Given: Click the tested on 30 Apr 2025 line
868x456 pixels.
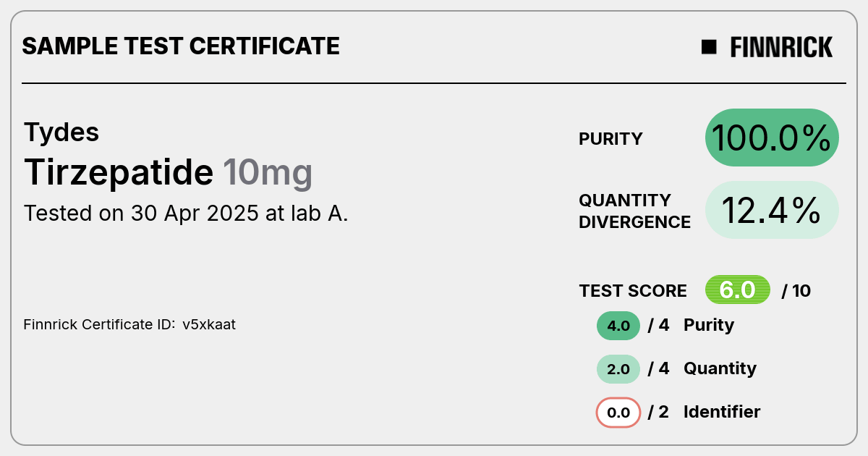Looking at the screenshot, I should (x=186, y=214).
